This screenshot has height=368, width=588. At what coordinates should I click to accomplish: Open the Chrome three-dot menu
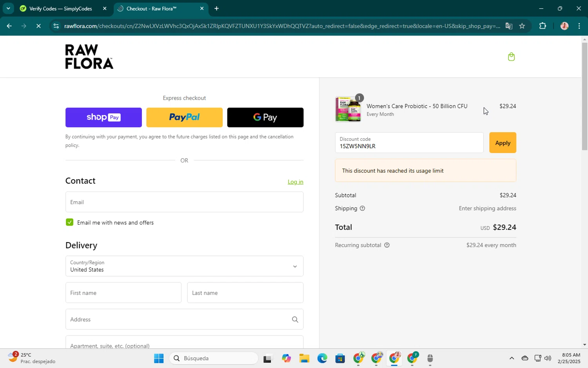579,26
